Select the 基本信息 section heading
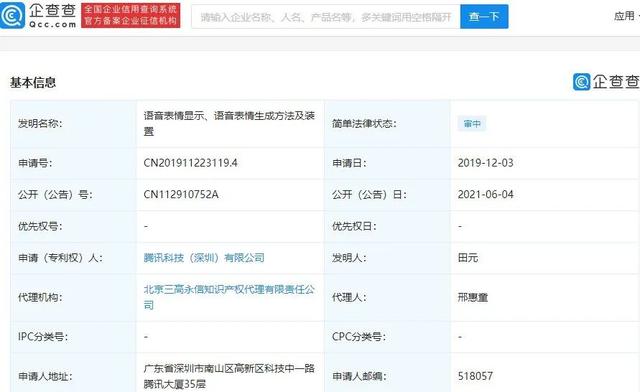Screen dimensions: 640x392 [x=33, y=82]
